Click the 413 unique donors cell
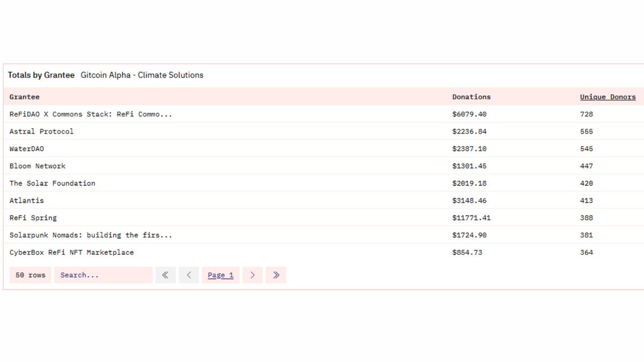The height and width of the screenshot is (362, 644). pyautogui.click(x=587, y=200)
